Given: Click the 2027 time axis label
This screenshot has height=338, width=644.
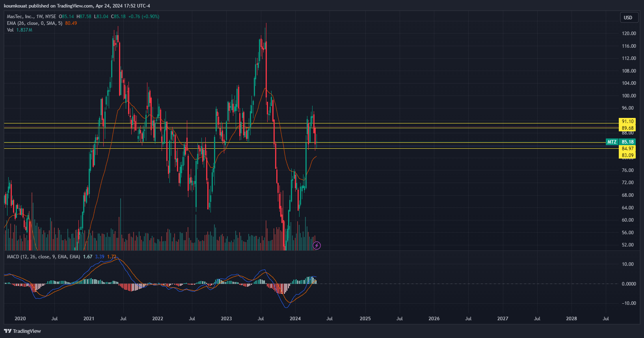Looking at the screenshot, I should pos(503,319).
